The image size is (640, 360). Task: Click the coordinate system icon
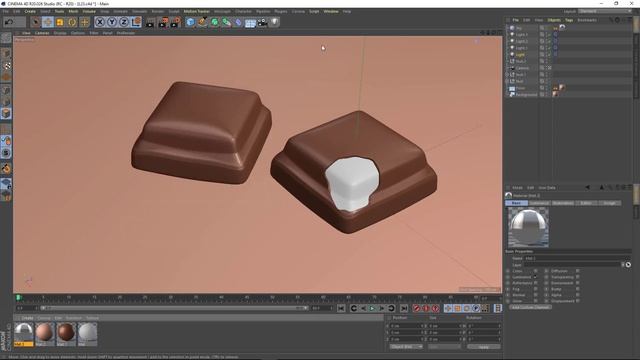136,22
